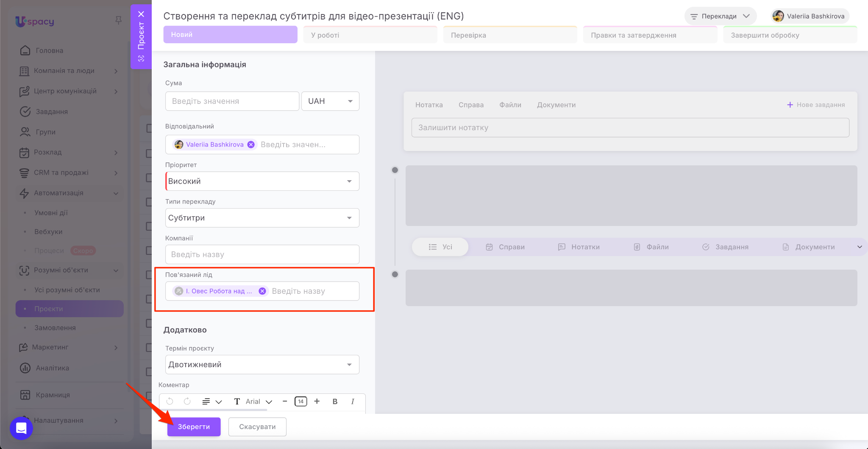Toggle bold formatting in comment toolbar

[335, 402]
